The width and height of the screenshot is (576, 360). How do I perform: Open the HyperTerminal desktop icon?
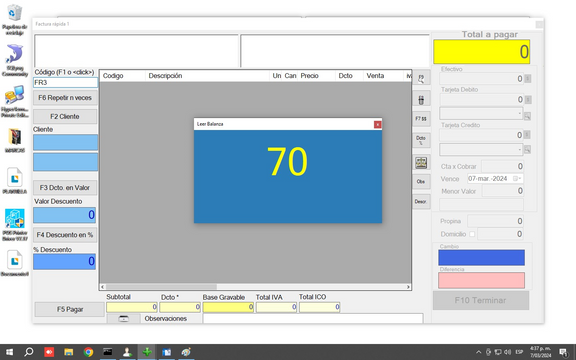[x=14, y=102]
